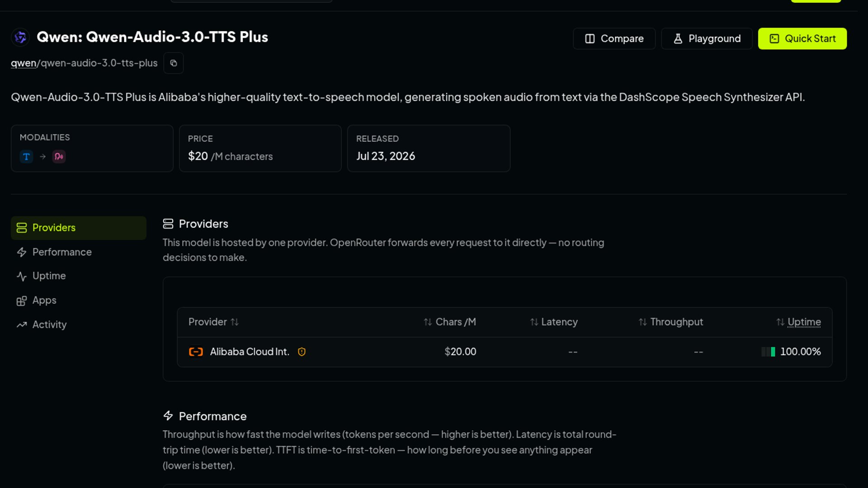Viewport: 868px width, 488px height.
Task: Click the text modality icon
Action: coord(27,157)
